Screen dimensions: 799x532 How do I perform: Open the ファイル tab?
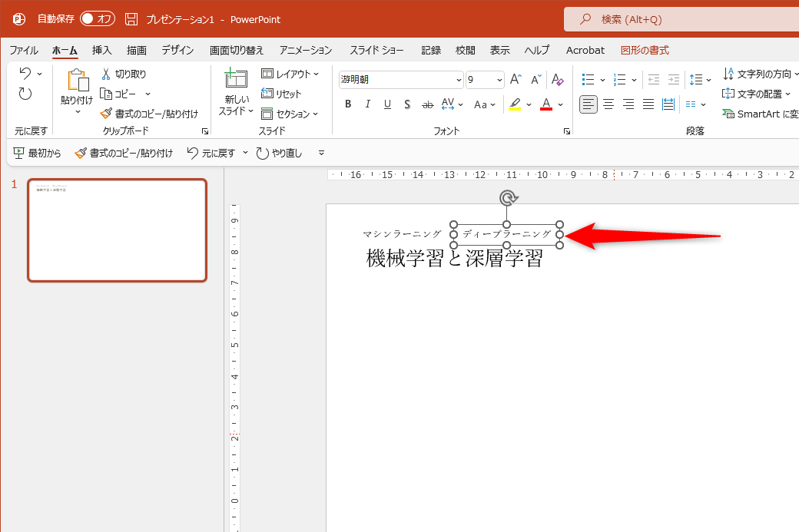click(24, 51)
